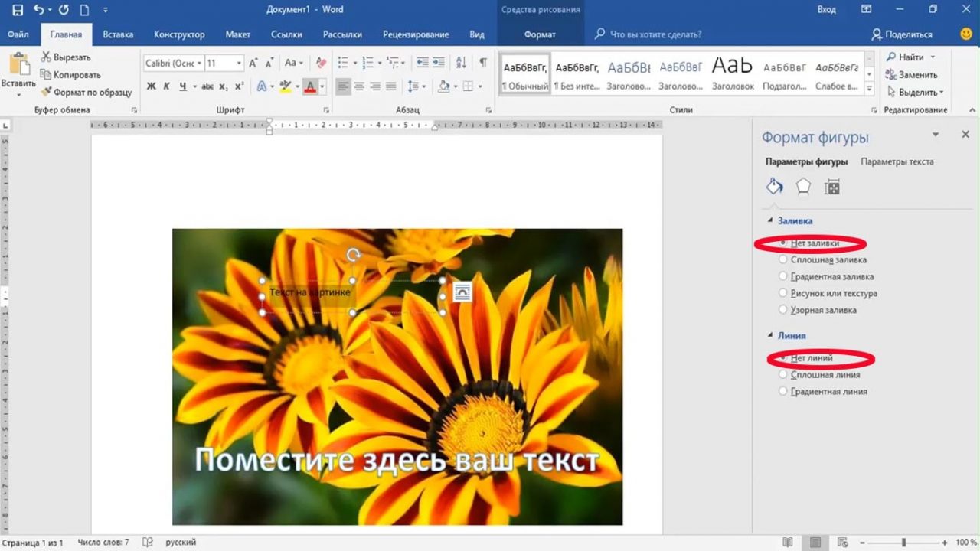Click the center alignment icon
The height and width of the screenshot is (551, 980).
[359, 86]
